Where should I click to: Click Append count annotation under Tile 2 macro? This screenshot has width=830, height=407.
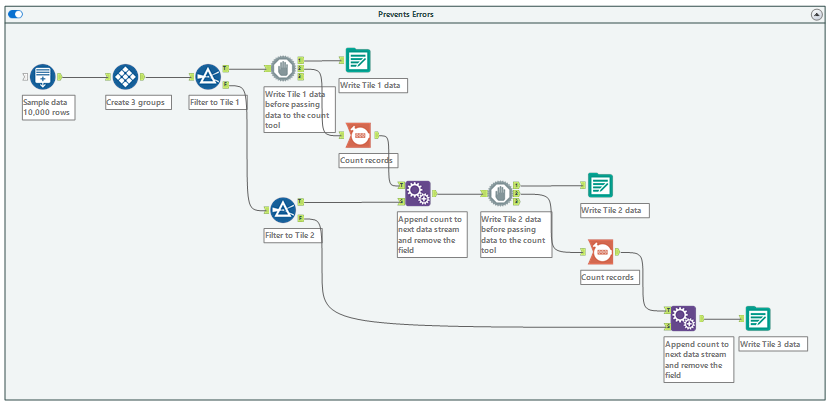(x=432, y=234)
